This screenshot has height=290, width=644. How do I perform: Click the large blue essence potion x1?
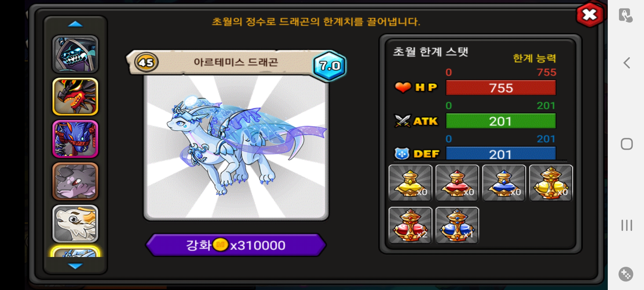point(457,225)
